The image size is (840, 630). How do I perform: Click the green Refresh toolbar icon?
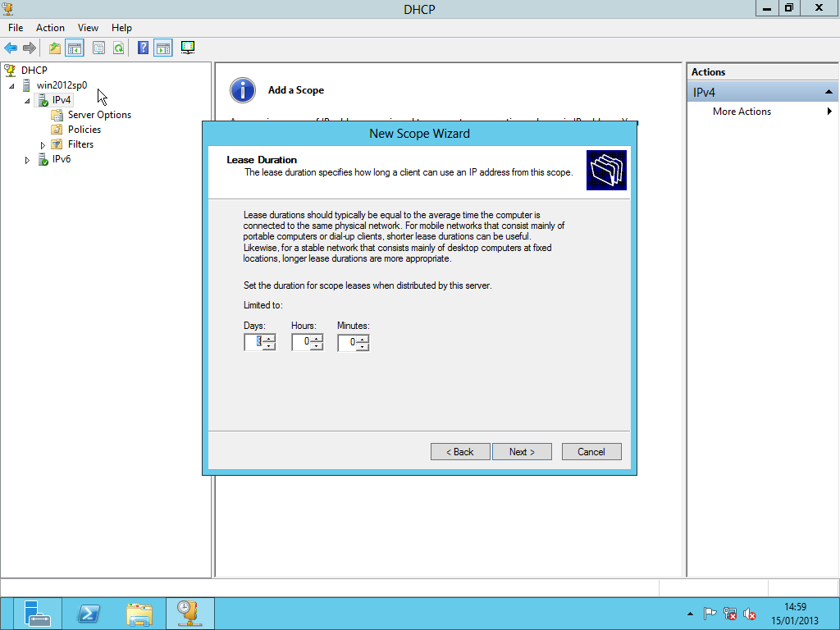(x=119, y=48)
